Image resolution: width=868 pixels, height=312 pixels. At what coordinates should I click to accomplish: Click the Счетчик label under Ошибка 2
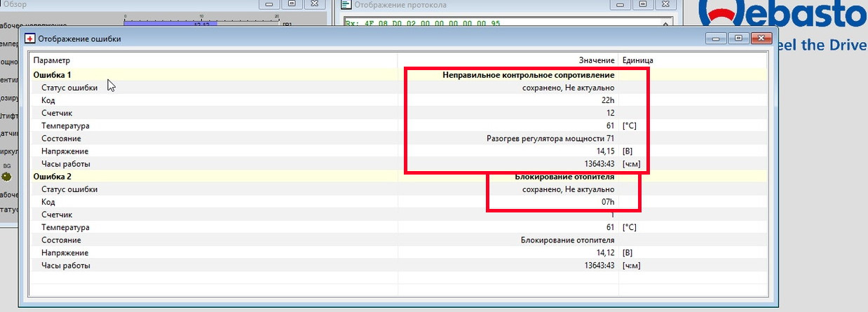[x=57, y=215]
